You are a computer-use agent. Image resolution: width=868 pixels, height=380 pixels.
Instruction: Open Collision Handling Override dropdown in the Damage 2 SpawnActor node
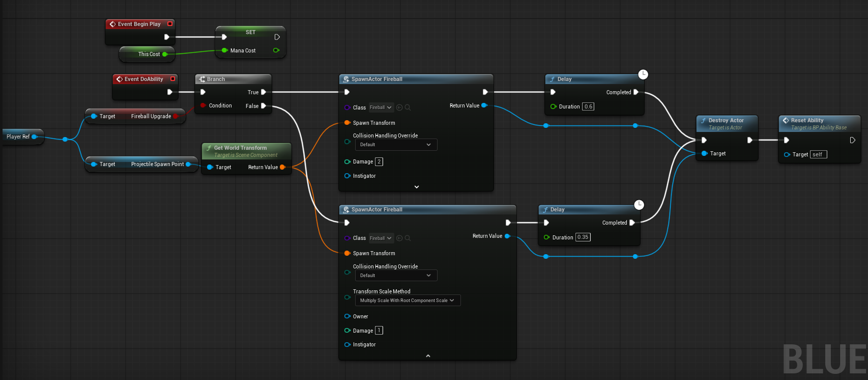395,145
